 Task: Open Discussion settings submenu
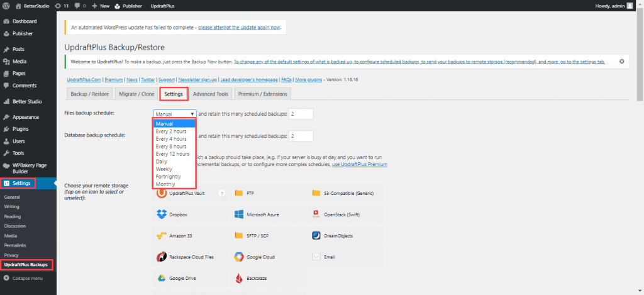point(15,226)
